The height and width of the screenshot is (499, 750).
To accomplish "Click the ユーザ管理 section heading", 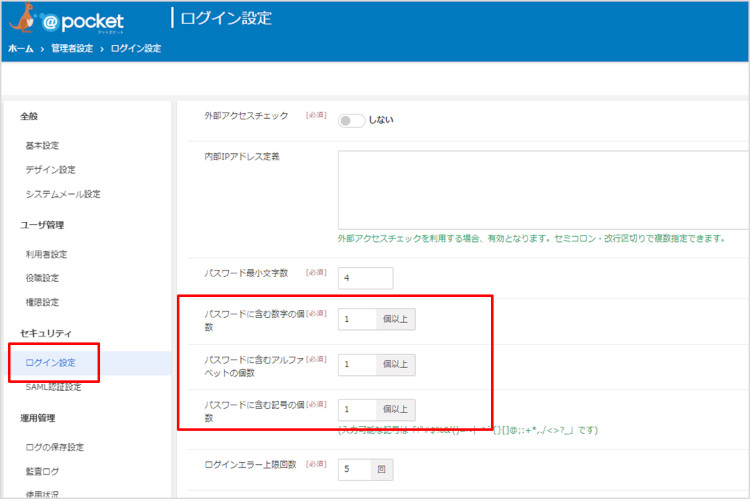I will (42, 225).
